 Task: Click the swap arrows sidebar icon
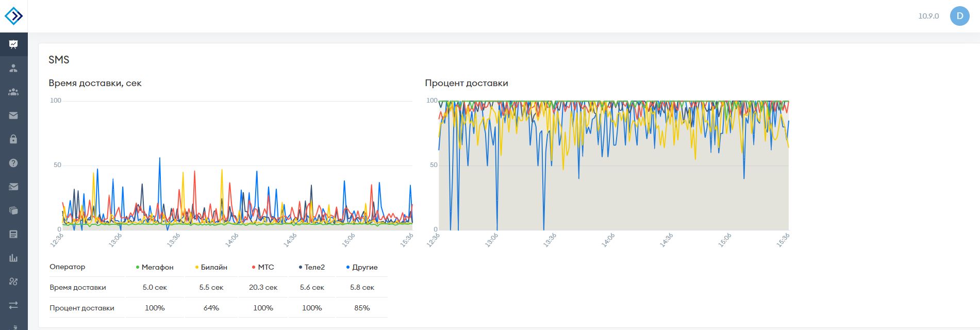13,305
